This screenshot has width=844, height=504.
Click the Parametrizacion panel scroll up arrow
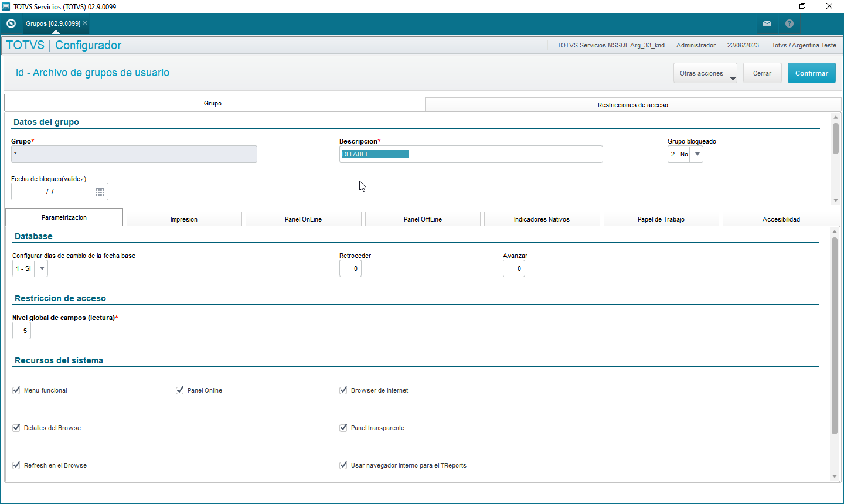point(835,231)
